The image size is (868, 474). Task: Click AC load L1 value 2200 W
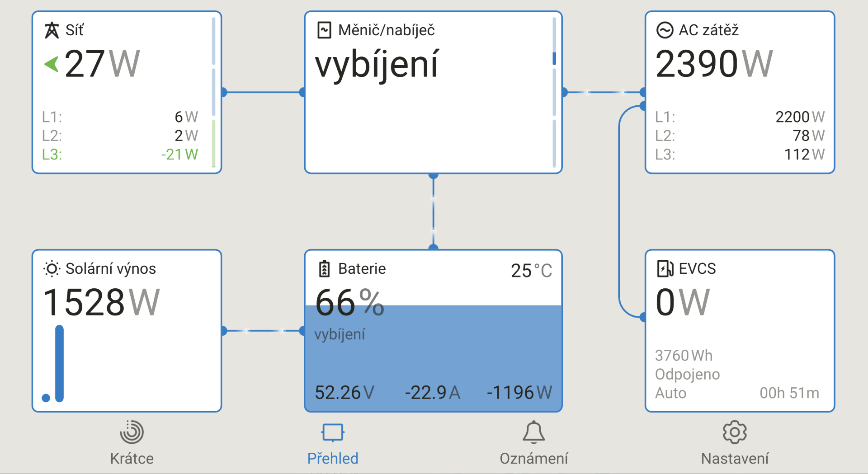point(800,117)
